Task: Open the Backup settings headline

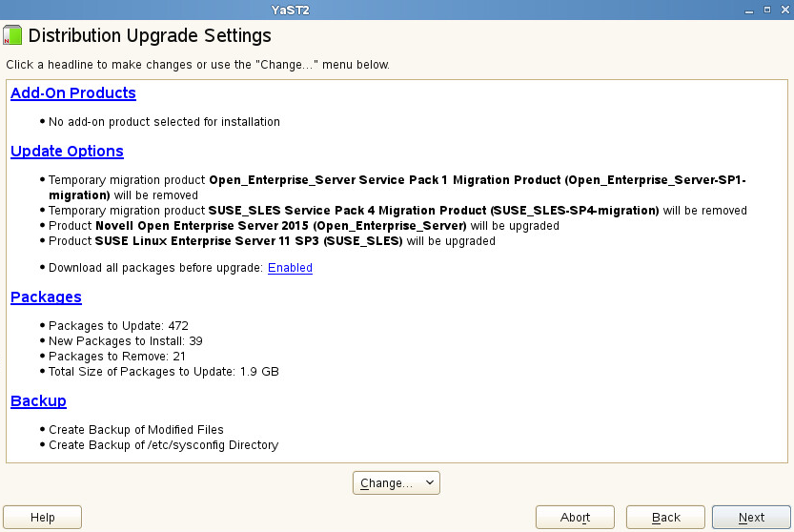Action: [38, 401]
